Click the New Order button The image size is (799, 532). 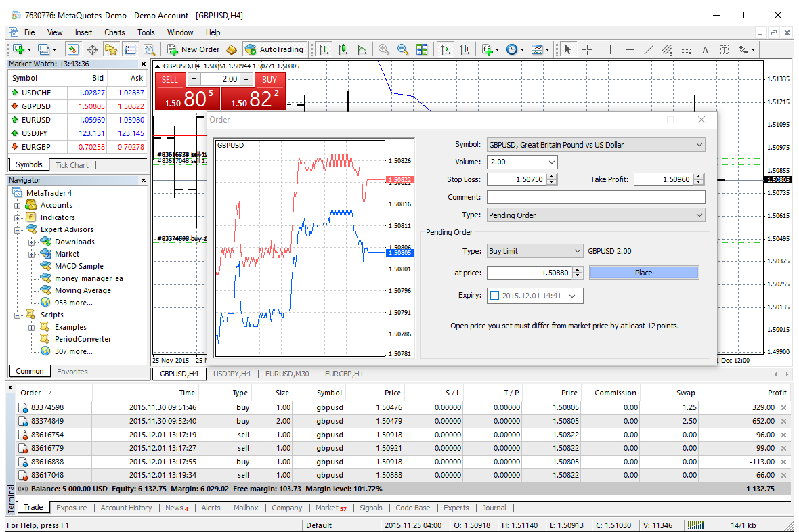coord(194,49)
